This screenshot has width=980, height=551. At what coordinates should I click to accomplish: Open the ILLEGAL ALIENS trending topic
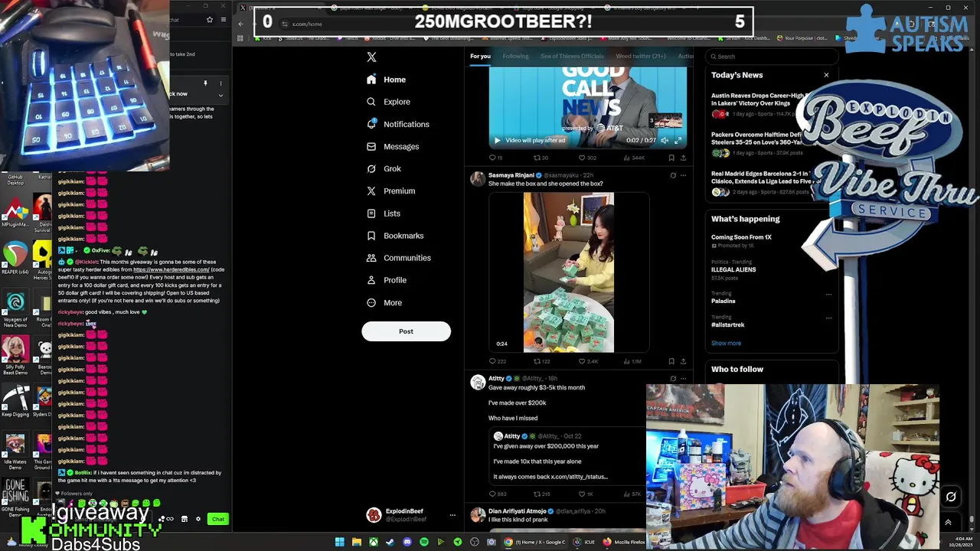(733, 269)
